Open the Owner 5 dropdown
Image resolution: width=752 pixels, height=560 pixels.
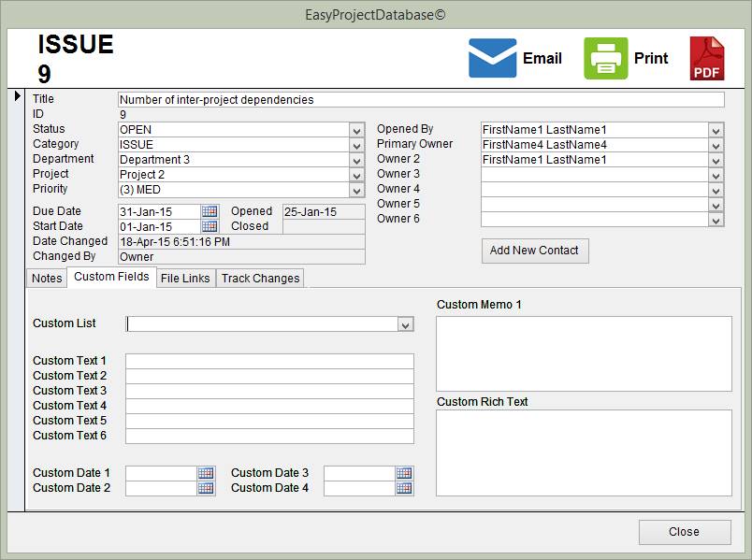click(x=716, y=205)
